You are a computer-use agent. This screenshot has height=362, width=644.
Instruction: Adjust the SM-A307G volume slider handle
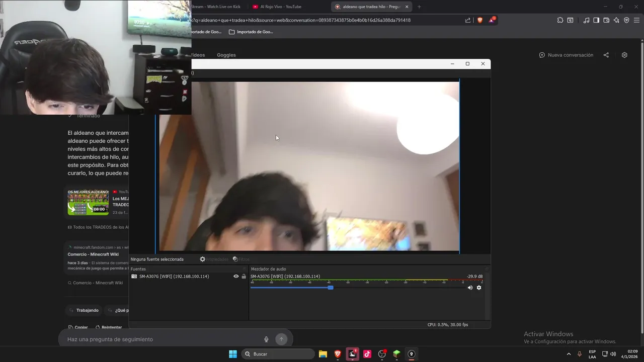pos(331,288)
